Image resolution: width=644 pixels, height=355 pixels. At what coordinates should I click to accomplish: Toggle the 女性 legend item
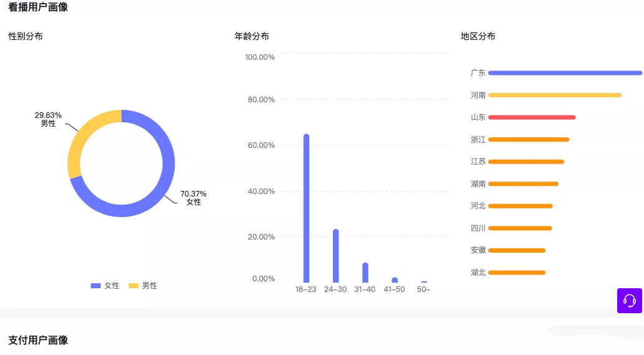[x=105, y=286]
